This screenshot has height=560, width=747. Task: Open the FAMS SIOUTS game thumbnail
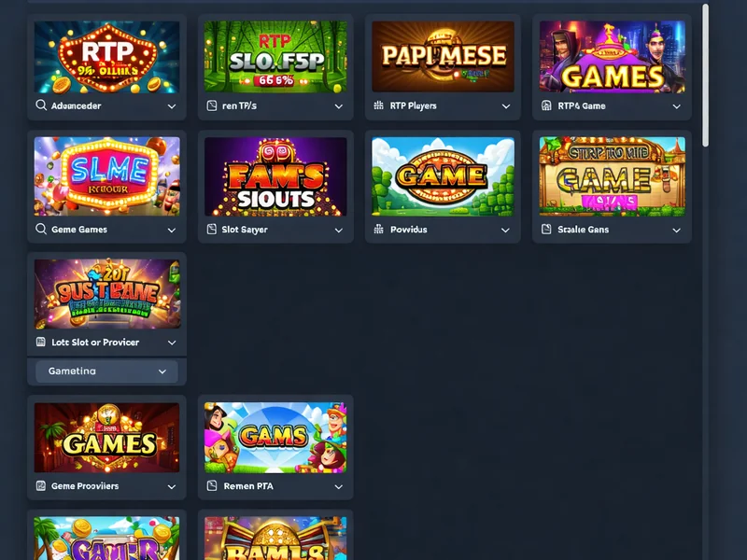click(275, 176)
